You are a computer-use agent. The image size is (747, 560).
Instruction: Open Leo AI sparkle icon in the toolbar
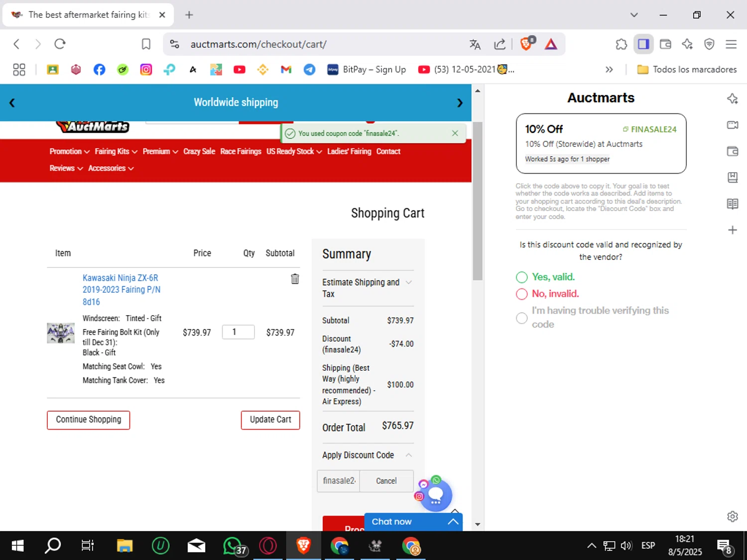pyautogui.click(x=687, y=44)
